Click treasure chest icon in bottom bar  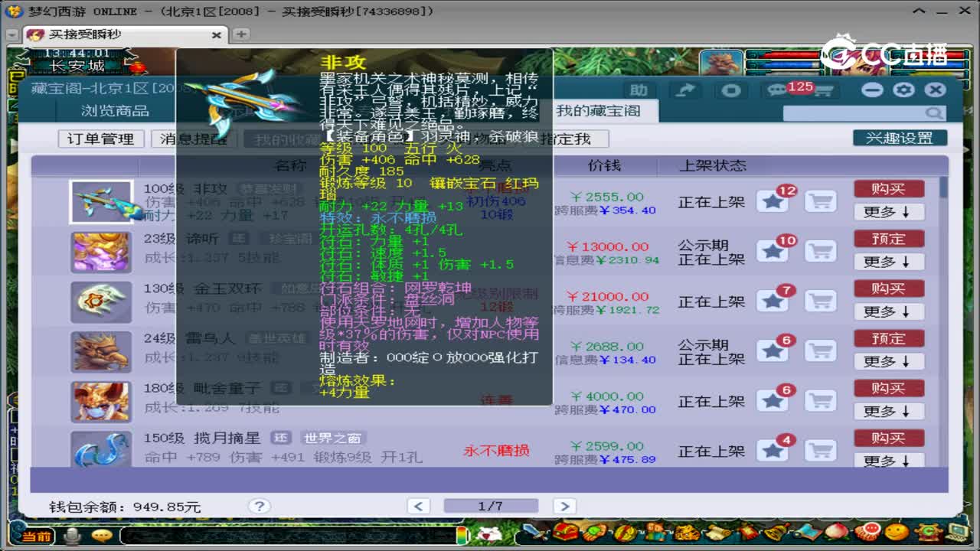565,533
